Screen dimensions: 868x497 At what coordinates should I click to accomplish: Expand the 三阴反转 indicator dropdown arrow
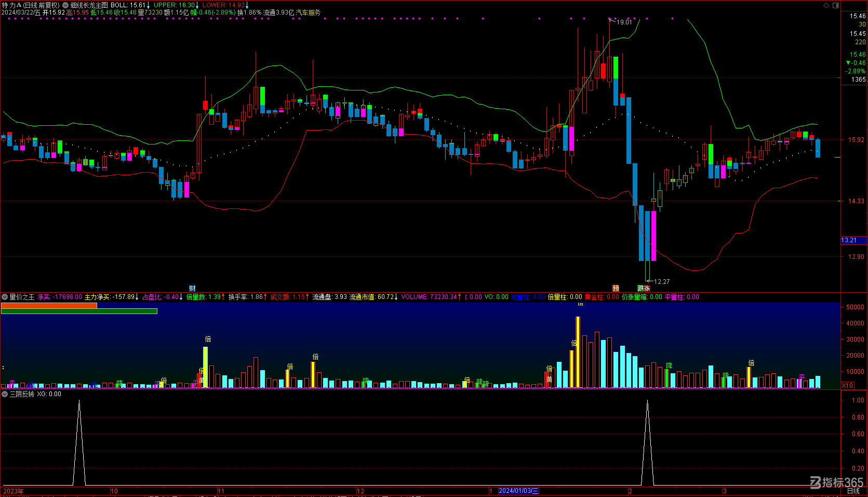(5, 394)
